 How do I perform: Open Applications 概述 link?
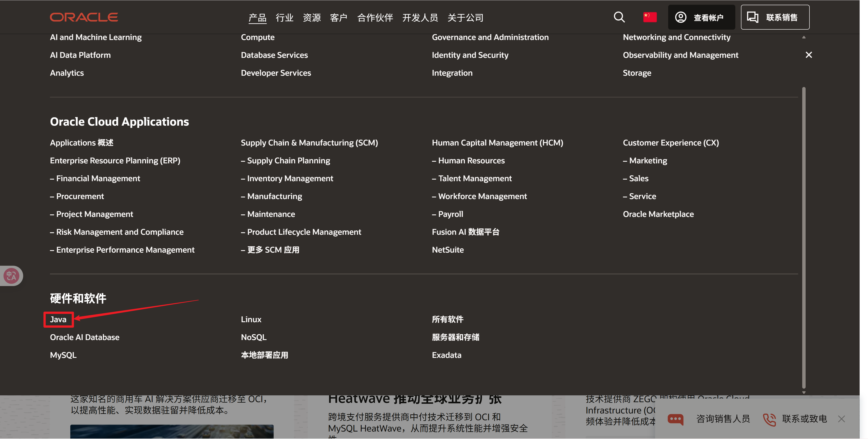[x=82, y=143]
